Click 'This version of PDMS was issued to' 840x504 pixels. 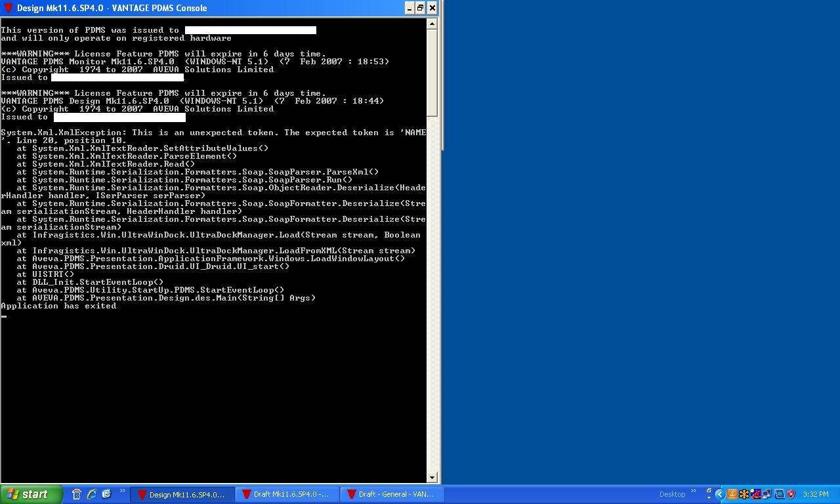coord(90,30)
